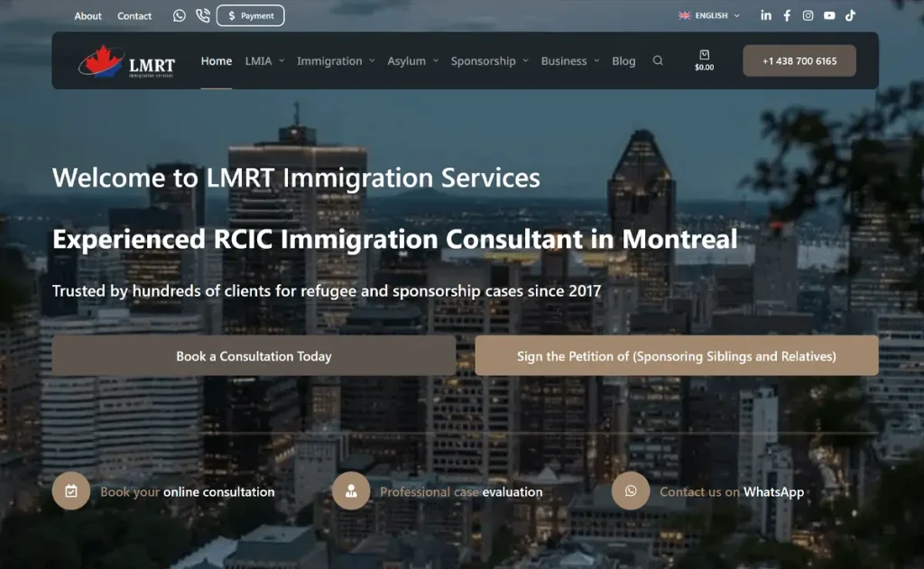Image resolution: width=924 pixels, height=569 pixels.
Task: Click the LMRT maple leaf logo
Action: [126, 61]
